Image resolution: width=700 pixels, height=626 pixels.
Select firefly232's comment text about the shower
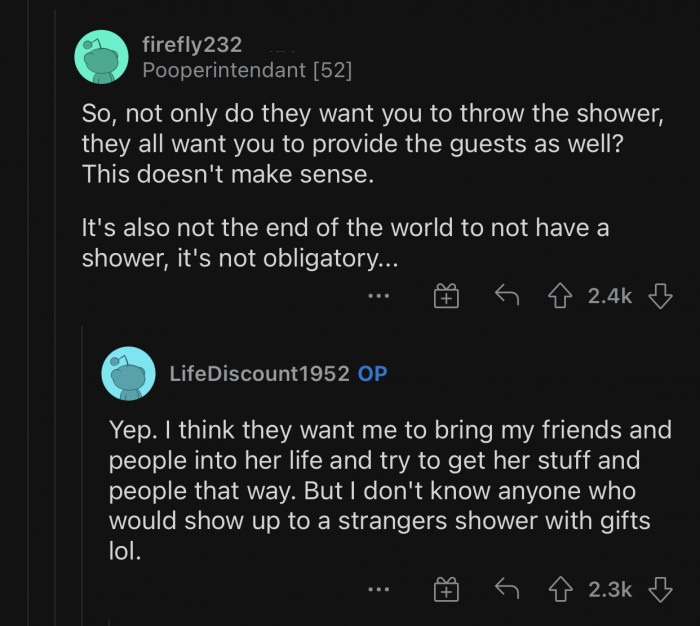click(370, 143)
